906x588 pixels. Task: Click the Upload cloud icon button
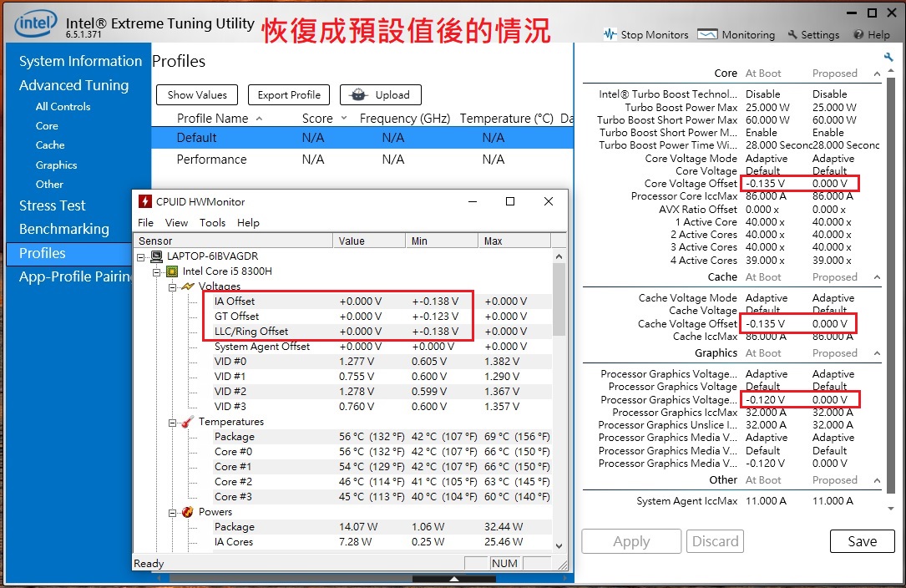tap(359, 94)
